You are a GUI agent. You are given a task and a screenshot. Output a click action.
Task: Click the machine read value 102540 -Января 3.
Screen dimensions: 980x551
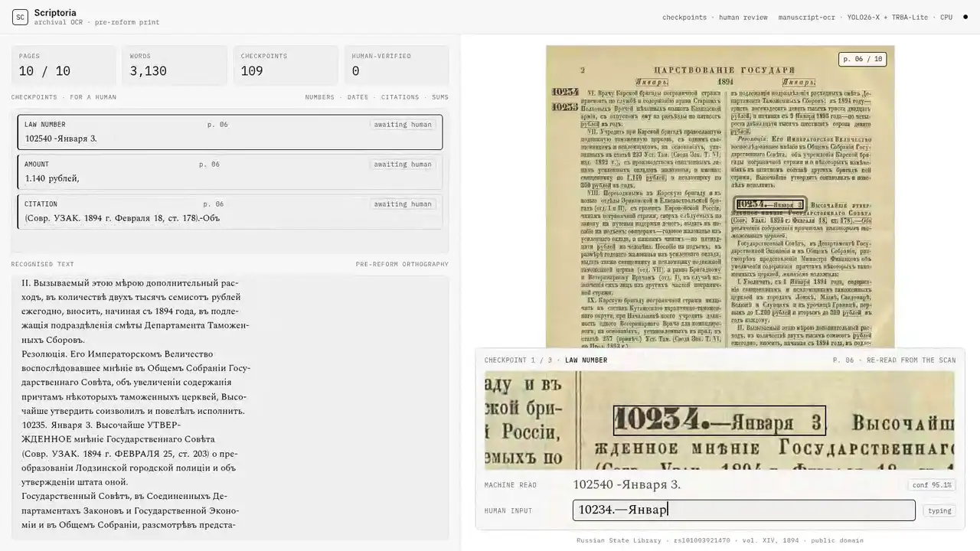click(x=627, y=484)
